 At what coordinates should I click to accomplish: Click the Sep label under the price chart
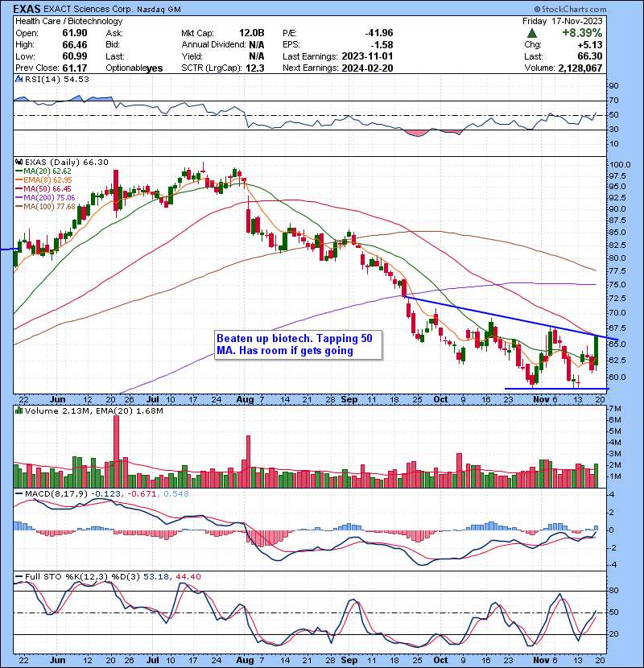point(349,400)
